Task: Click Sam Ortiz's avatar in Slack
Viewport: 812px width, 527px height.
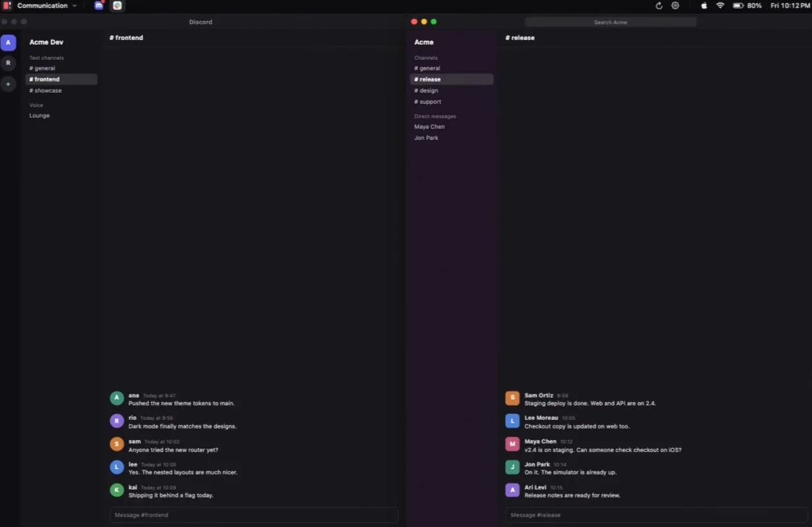Action: 512,398
